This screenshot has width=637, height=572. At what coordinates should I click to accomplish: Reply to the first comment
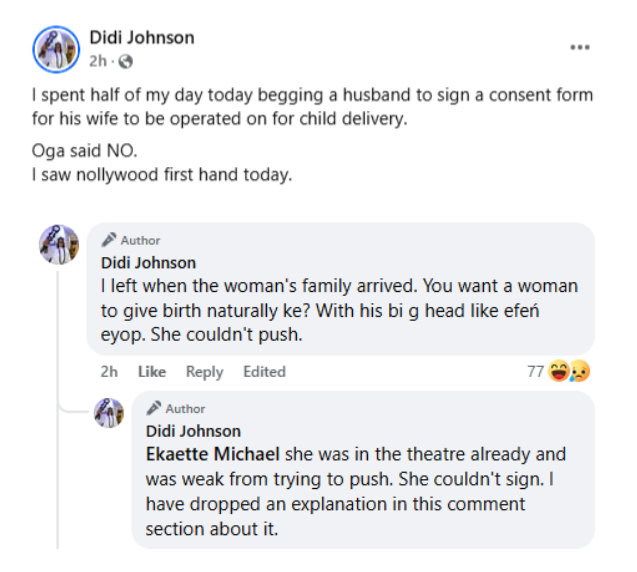pos(204,372)
